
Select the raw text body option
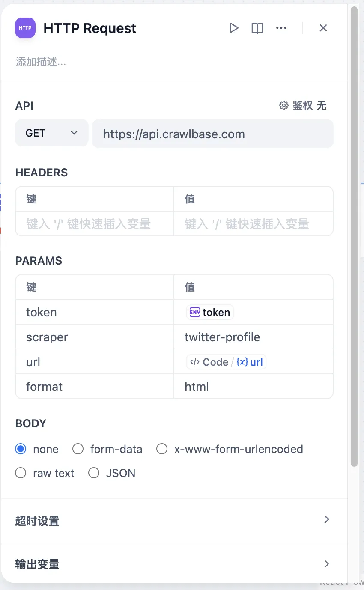pos(21,473)
